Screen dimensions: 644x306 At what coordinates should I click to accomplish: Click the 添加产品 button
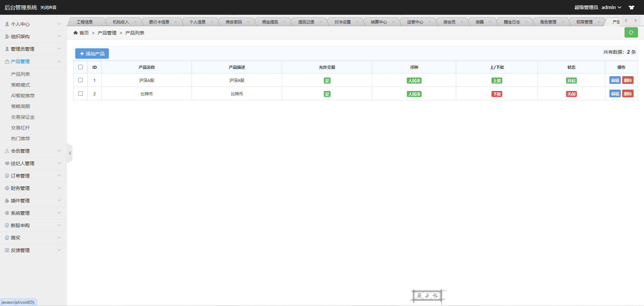[92, 54]
